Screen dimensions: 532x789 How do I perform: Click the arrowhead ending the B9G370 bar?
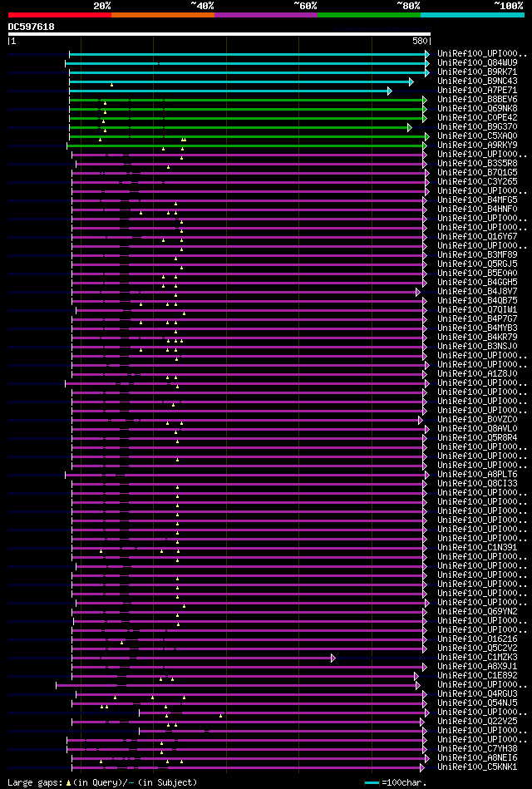(x=410, y=127)
